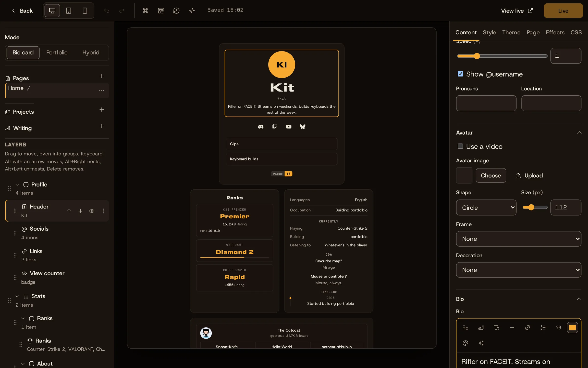Enable Use a video checkbox
This screenshot has height=368, width=588.
[460, 146]
